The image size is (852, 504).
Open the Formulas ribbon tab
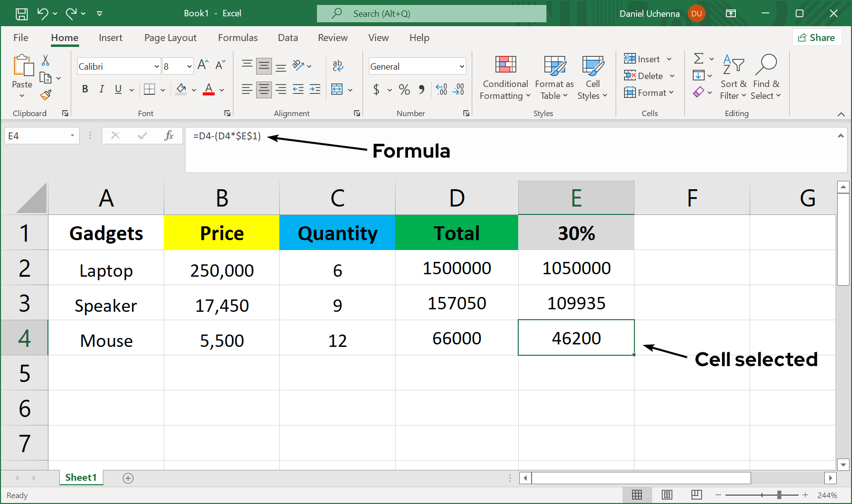click(237, 38)
